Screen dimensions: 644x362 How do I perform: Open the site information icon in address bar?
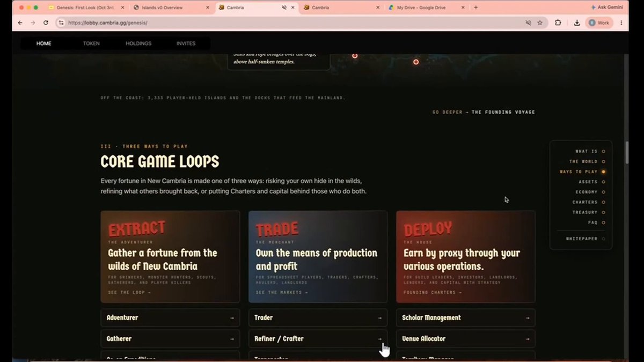pyautogui.click(x=61, y=23)
